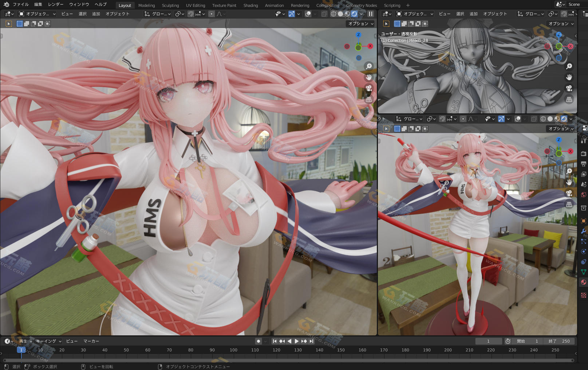588x370 pixels.
Task: Toggle gizmo display in the main viewport header
Action: (292, 14)
